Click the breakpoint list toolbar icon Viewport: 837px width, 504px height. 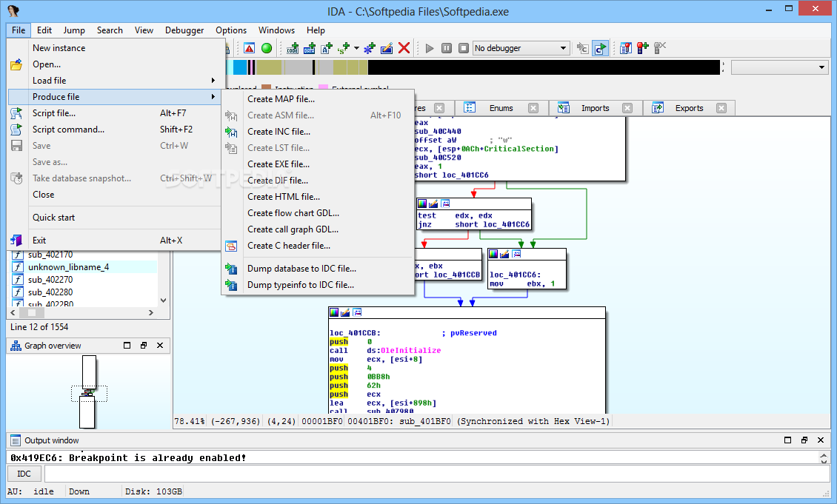pos(626,48)
